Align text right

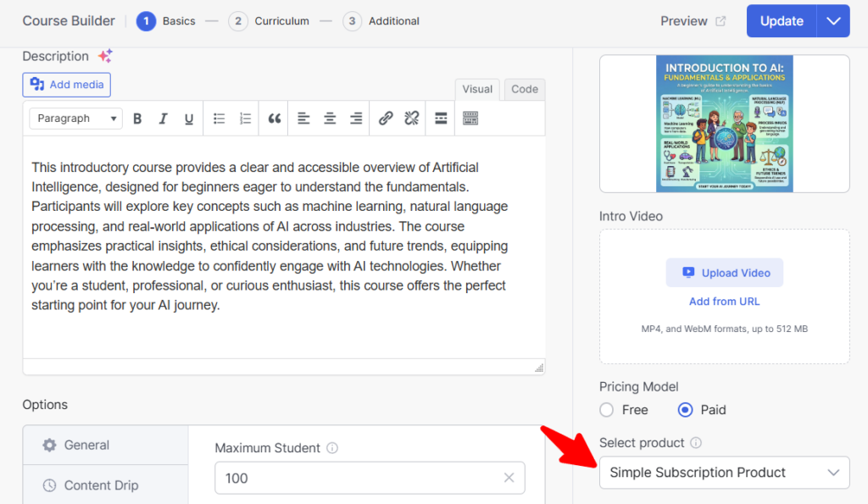(356, 119)
